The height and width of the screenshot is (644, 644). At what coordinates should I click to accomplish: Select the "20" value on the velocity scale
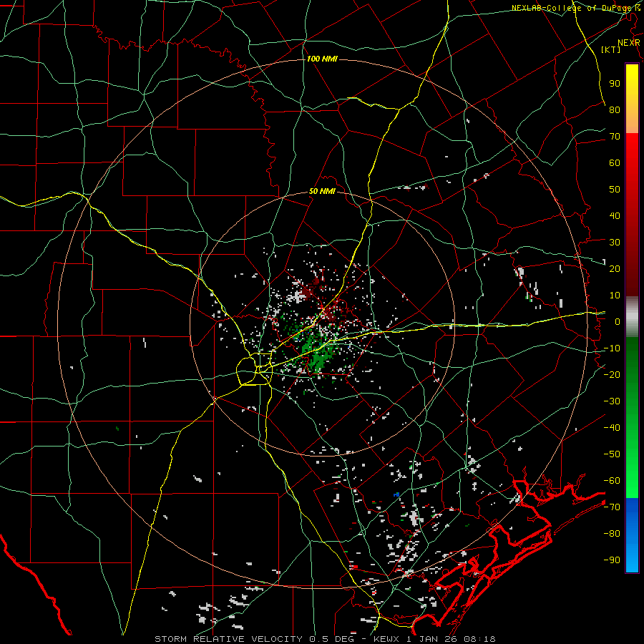click(x=615, y=269)
